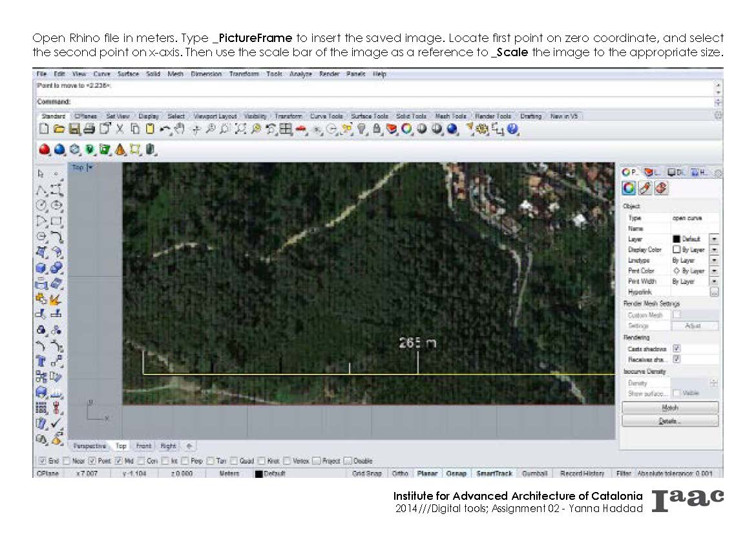Enable the Near osnap checkbox
The width and height of the screenshot is (756, 545).
click(67, 461)
